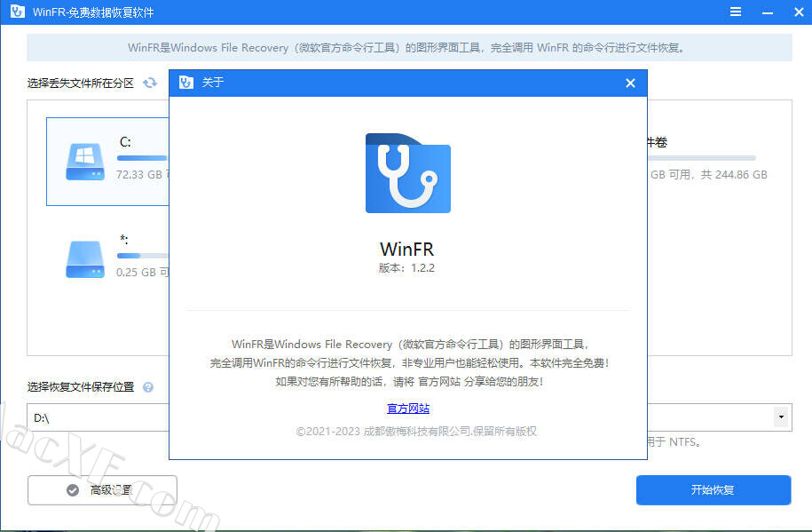Close the About (关于) dialog

(630, 83)
